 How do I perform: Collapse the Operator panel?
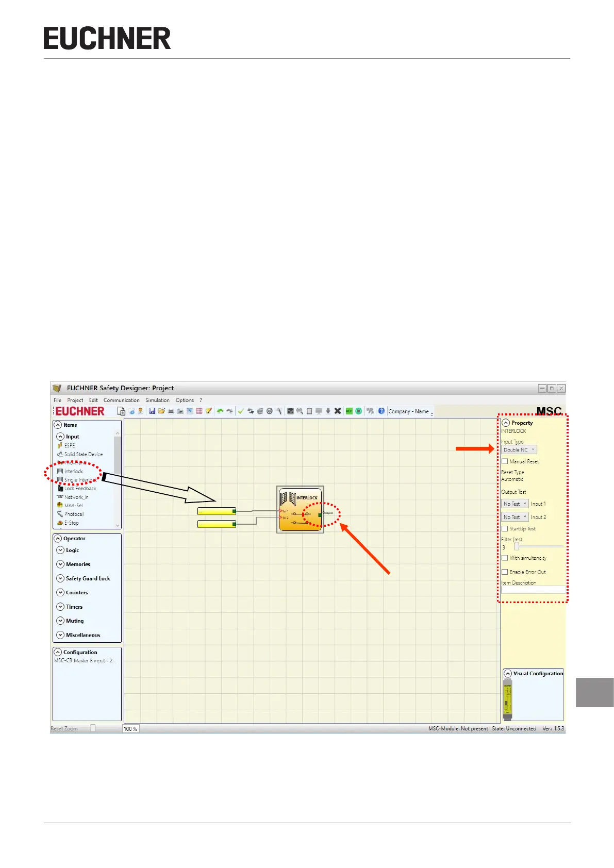[x=58, y=539]
